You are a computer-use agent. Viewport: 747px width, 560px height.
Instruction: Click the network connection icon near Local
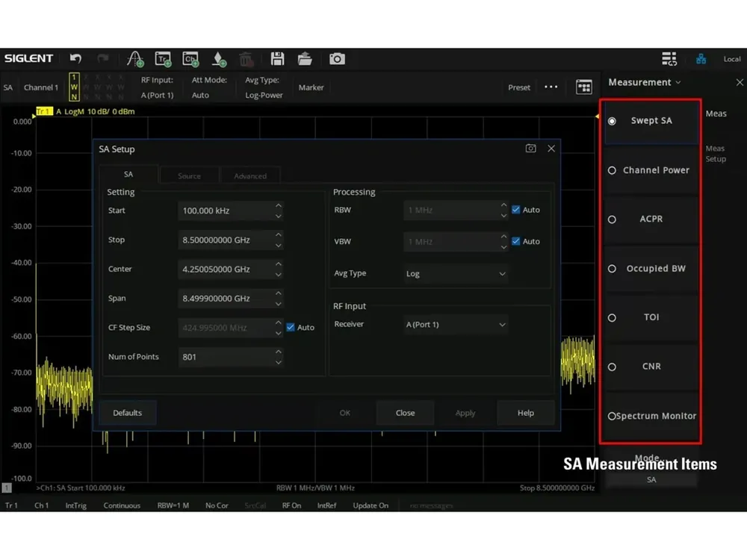(x=701, y=59)
